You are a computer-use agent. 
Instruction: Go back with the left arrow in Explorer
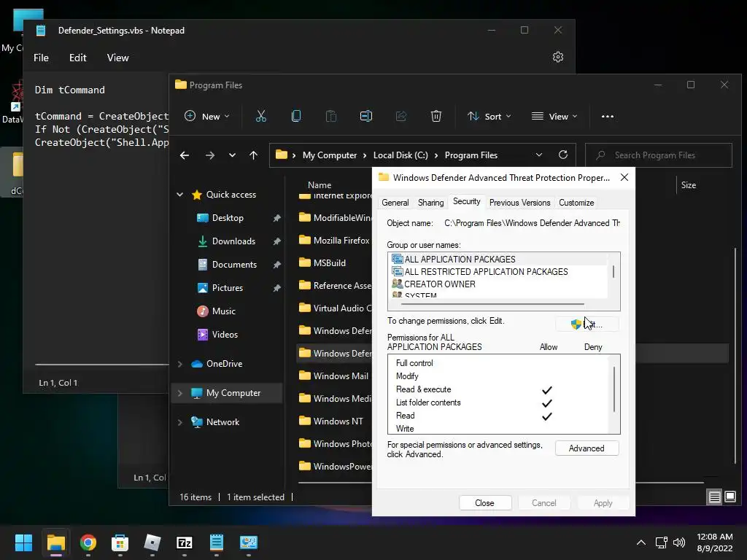click(x=185, y=155)
